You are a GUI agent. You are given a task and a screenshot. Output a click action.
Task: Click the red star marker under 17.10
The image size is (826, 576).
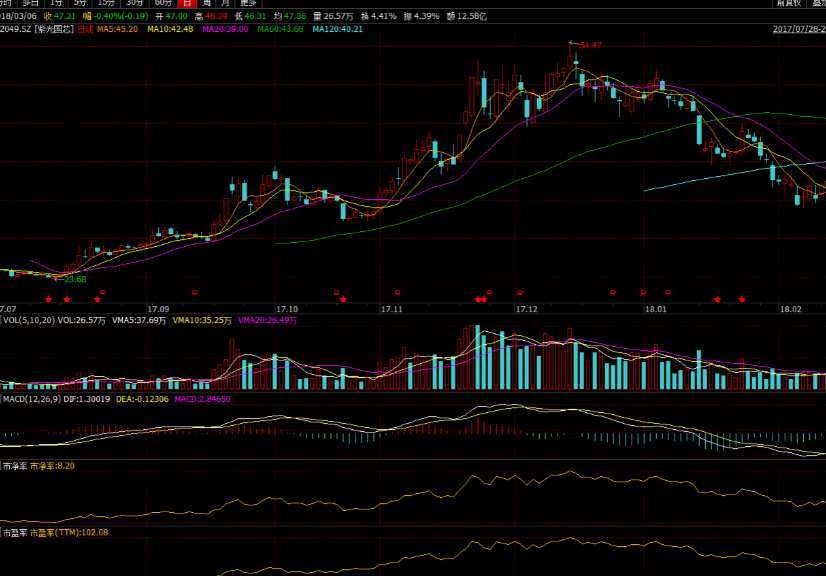pos(343,299)
